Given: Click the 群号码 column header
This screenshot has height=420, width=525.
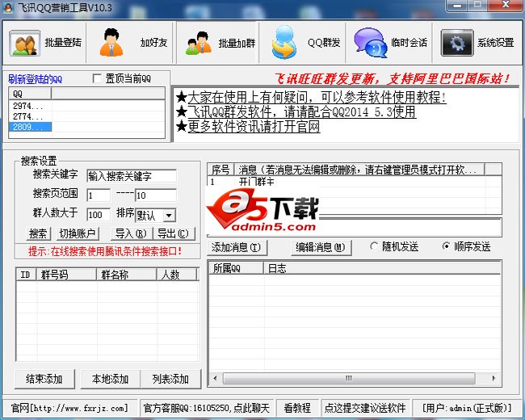Looking at the screenshot, I should coord(66,275).
